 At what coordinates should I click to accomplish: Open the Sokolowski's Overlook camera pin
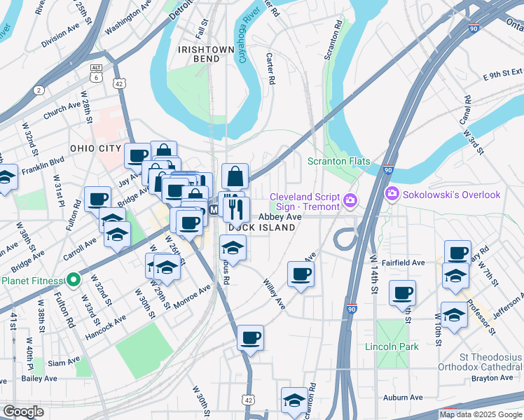[392, 194]
